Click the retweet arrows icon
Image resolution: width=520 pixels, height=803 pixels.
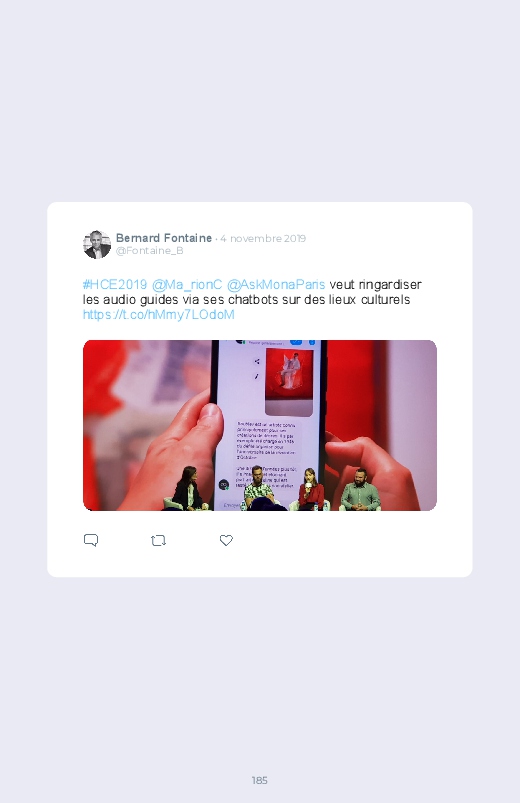(158, 540)
